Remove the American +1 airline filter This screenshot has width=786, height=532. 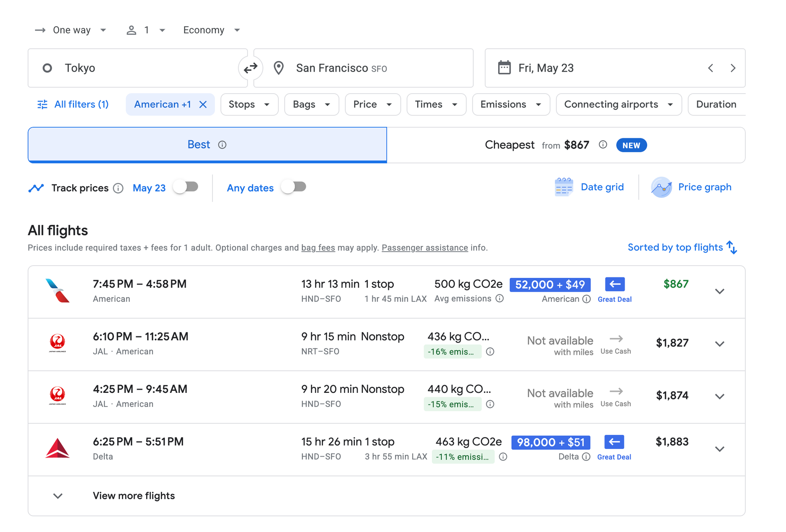(x=203, y=104)
